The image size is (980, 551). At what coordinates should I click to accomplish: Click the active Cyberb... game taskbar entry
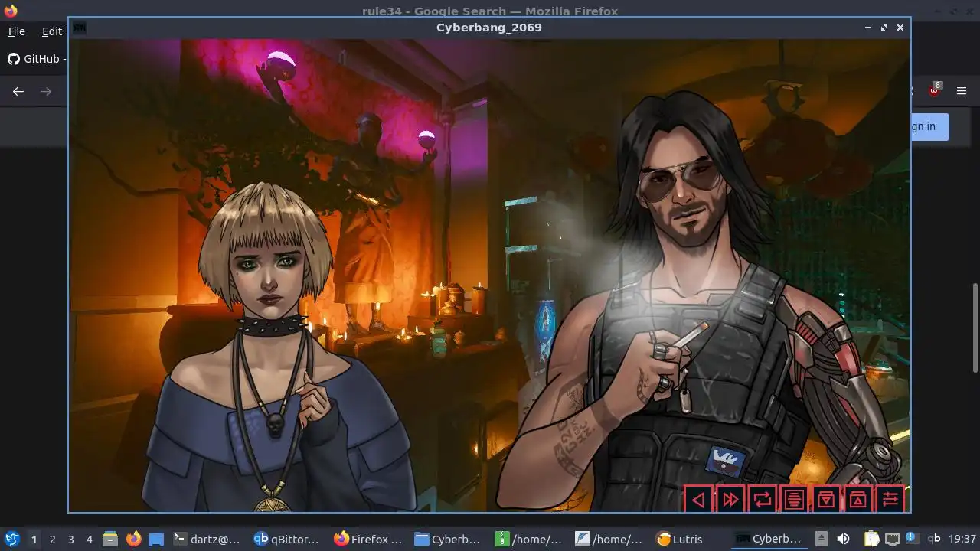pyautogui.click(x=769, y=539)
